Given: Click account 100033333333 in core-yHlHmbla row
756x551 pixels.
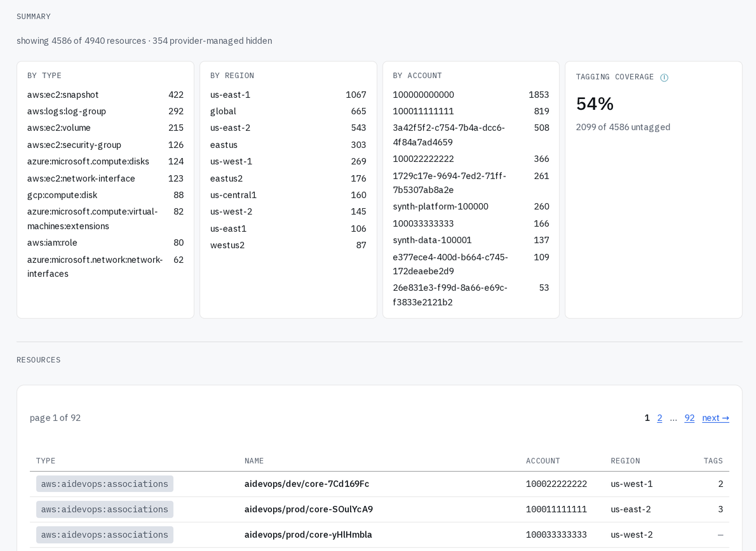Looking at the screenshot, I should click(x=557, y=535).
